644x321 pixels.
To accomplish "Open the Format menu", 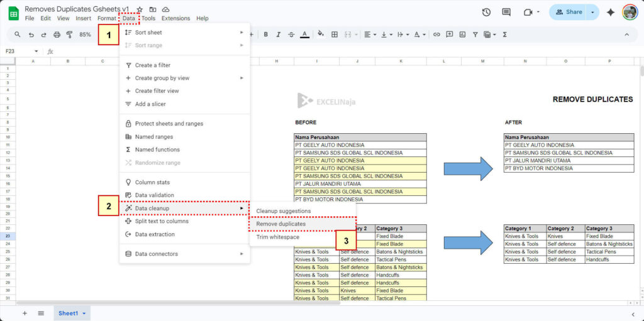I will click(x=107, y=18).
